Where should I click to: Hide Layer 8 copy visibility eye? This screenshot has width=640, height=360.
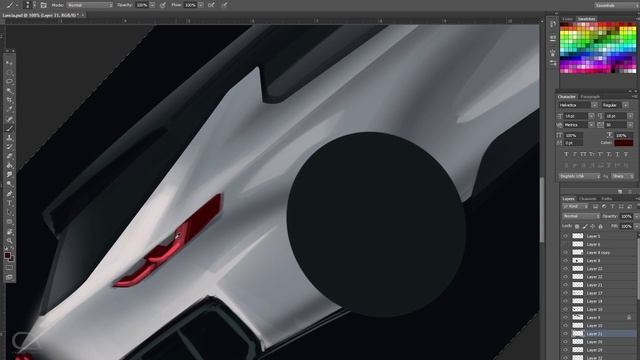point(566,253)
